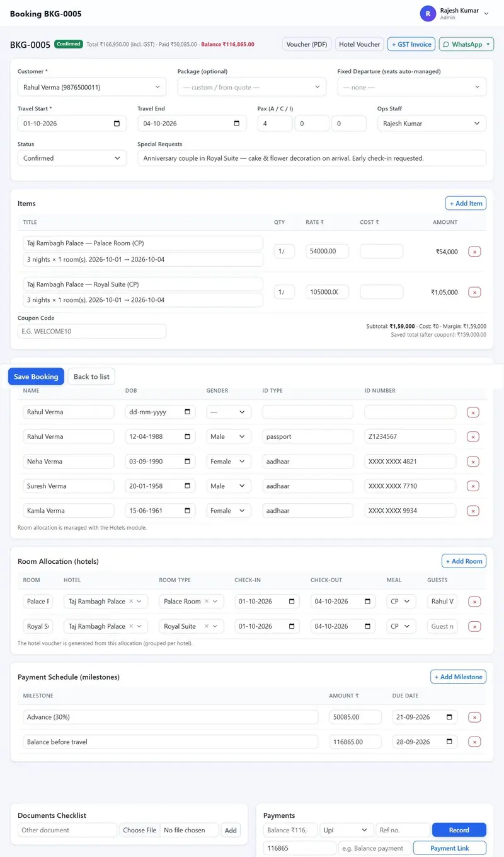Screen dimensions: 504x857
Task: Open calendar icon for Kamla Verma's DOB
Action: coord(188,511)
